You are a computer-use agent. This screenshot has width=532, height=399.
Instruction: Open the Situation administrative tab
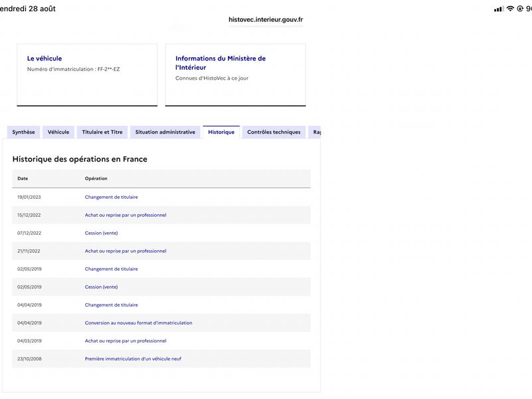tap(165, 132)
